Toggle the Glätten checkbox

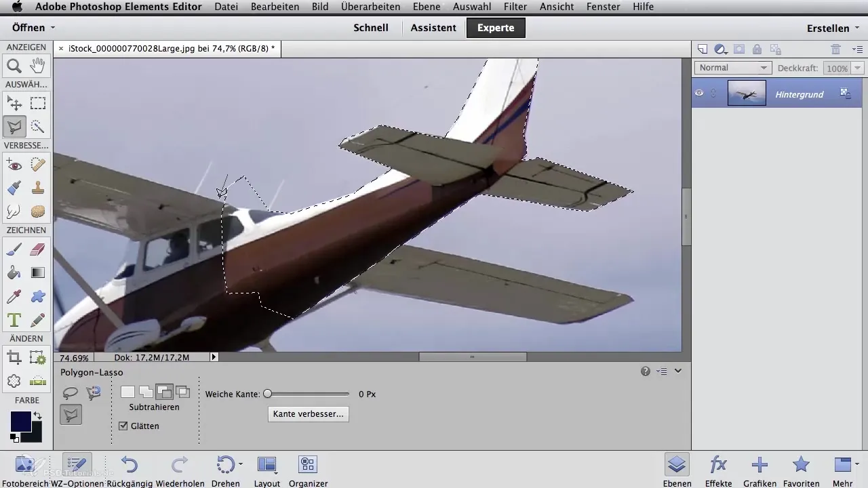(123, 426)
